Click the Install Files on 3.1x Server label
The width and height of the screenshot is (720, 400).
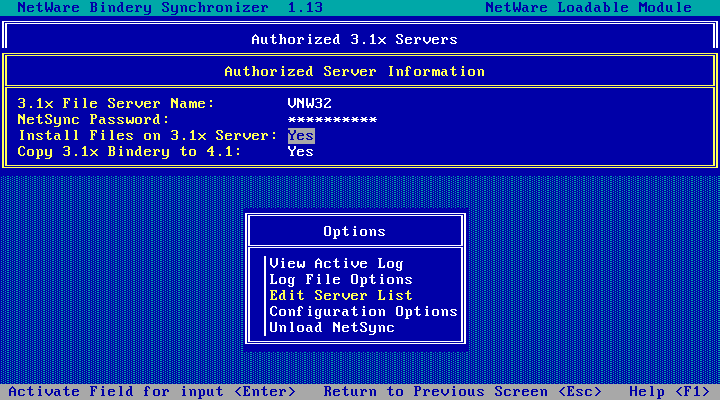coord(147,135)
